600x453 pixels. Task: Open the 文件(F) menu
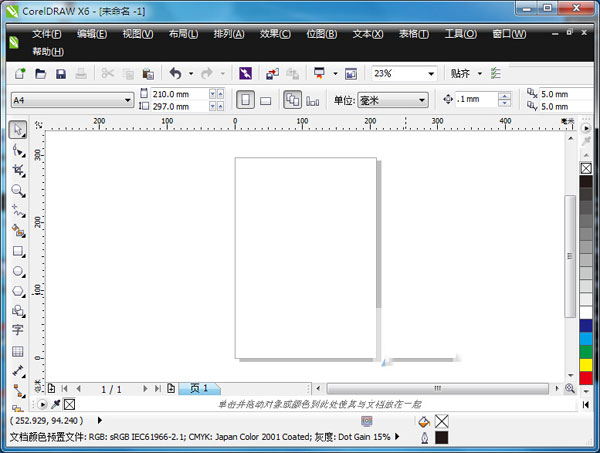pos(47,34)
